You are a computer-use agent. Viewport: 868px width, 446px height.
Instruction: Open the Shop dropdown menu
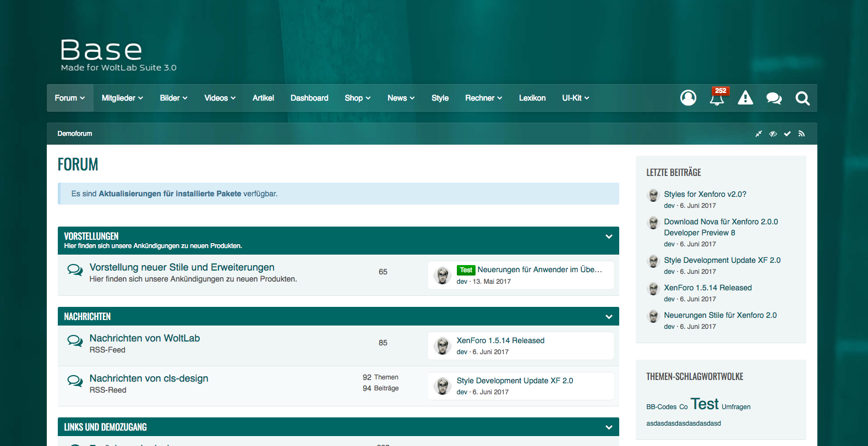coord(357,98)
